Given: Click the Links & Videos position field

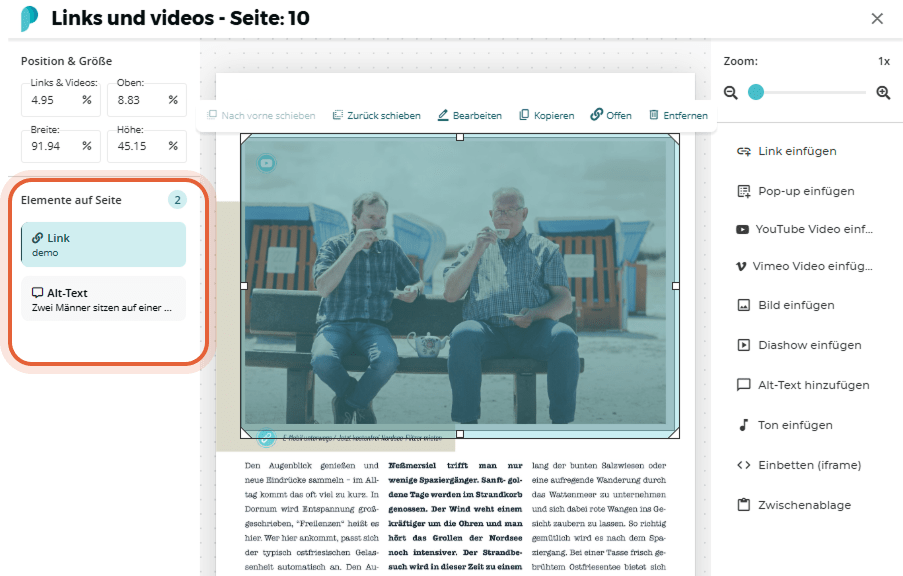Looking at the screenshot, I should click(x=61, y=100).
